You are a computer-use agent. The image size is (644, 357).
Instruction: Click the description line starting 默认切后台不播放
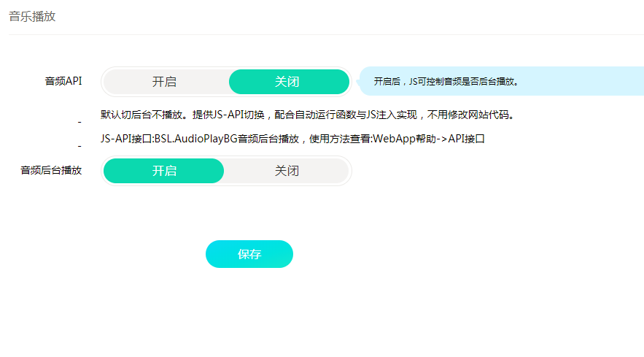308,115
